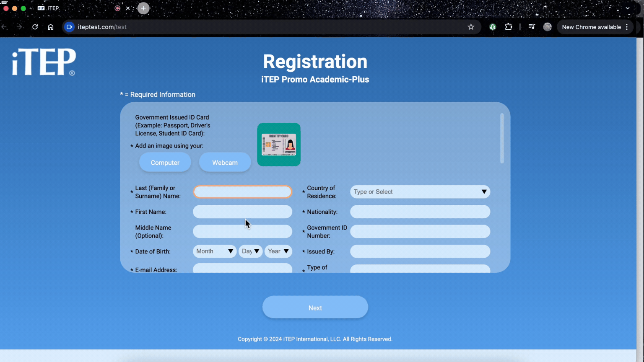The height and width of the screenshot is (362, 644).
Task: Click the Last (Family or Surname) Name field
Action: click(x=242, y=192)
